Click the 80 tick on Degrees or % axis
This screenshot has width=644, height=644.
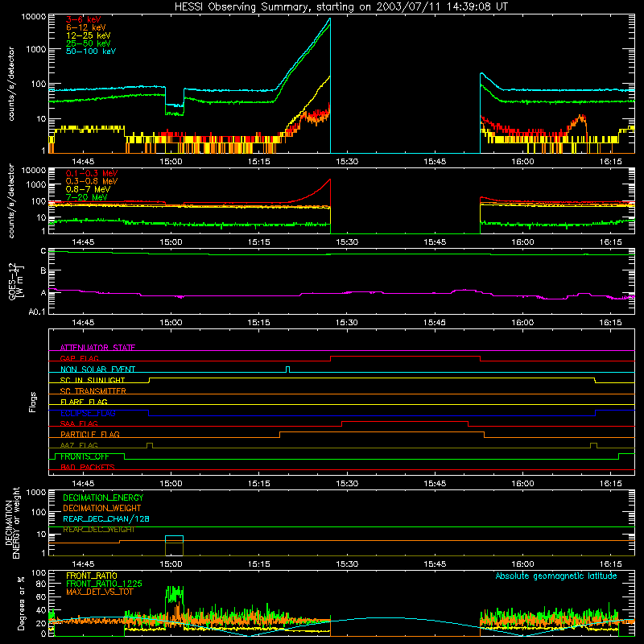coord(41,584)
